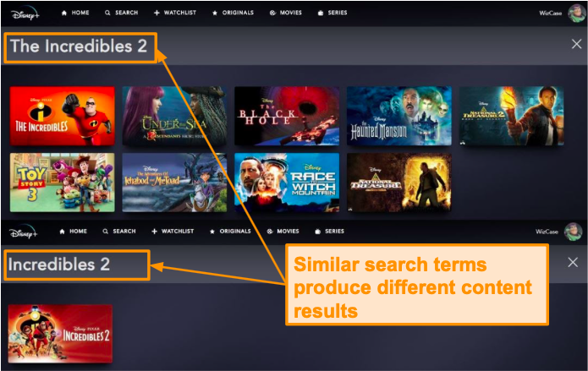The width and height of the screenshot is (588, 371).
Task: Open Movies in the top navigation bar
Action: pos(286,13)
